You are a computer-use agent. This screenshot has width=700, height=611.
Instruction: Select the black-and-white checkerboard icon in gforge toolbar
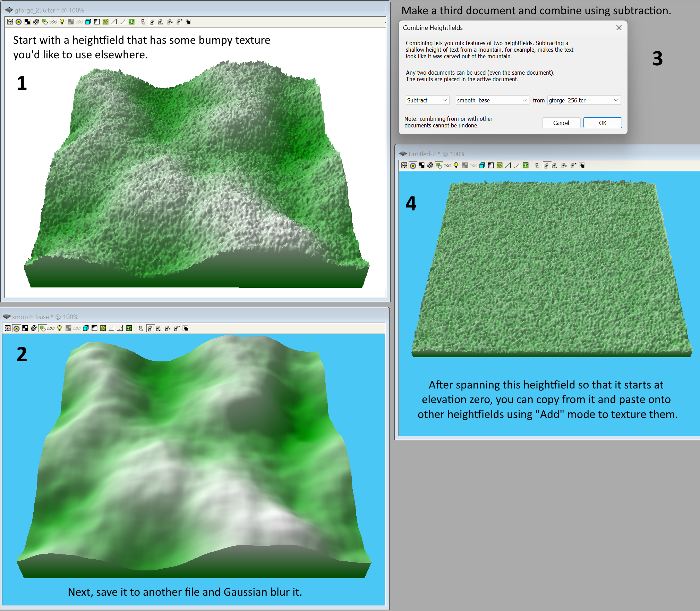(27, 22)
